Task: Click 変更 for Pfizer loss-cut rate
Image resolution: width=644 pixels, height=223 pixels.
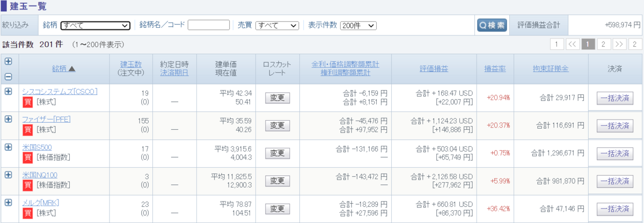Action: (x=277, y=125)
